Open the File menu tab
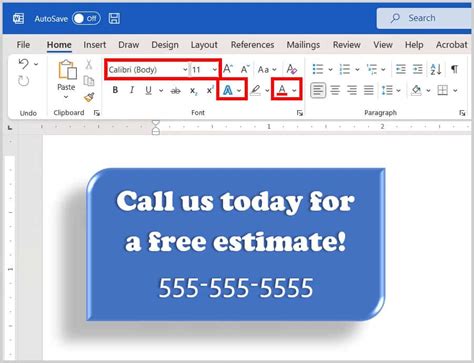This screenshot has height=363, width=474. pyautogui.click(x=23, y=45)
